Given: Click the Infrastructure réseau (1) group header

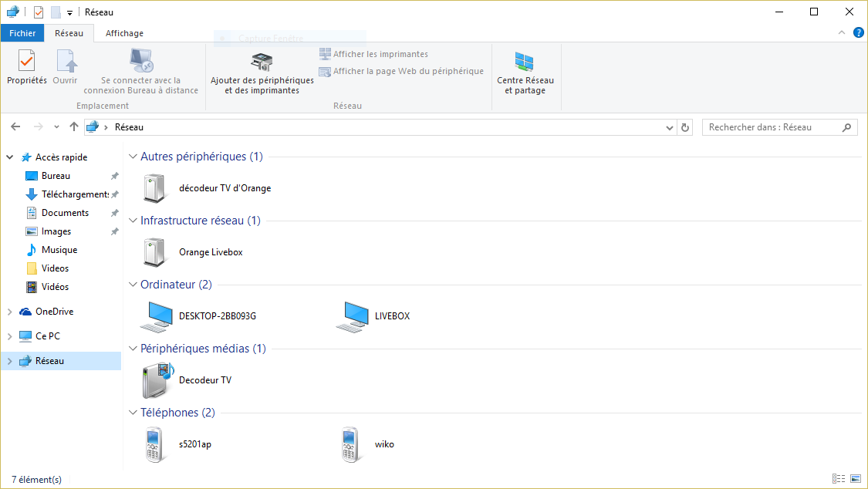Looking at the screenshot, I should pos(201,220).
